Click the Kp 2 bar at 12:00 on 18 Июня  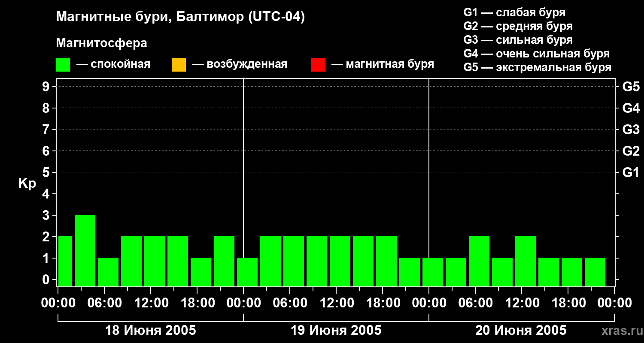[x=155, y=261]
